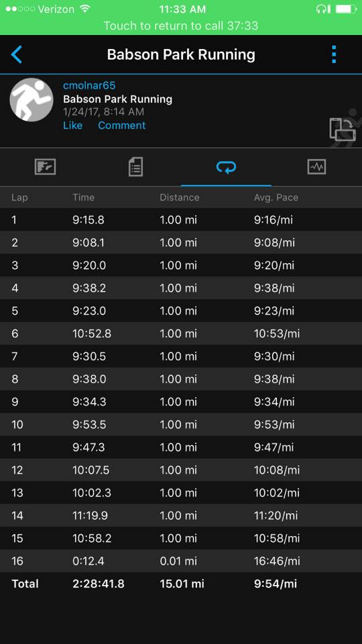Tap the headphones status icon
The image size is (362, 644).
pyautogui.click(x=323, y=9)
